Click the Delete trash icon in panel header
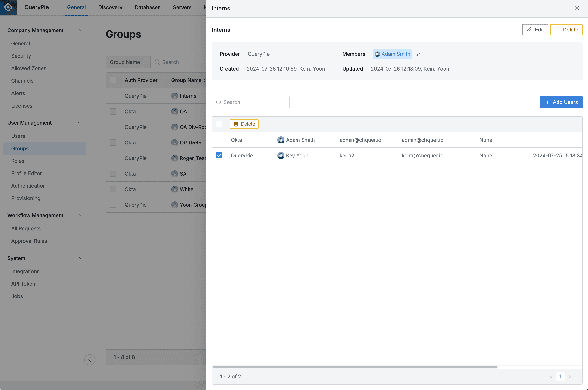Screen dimensions: 588x390 558,30
